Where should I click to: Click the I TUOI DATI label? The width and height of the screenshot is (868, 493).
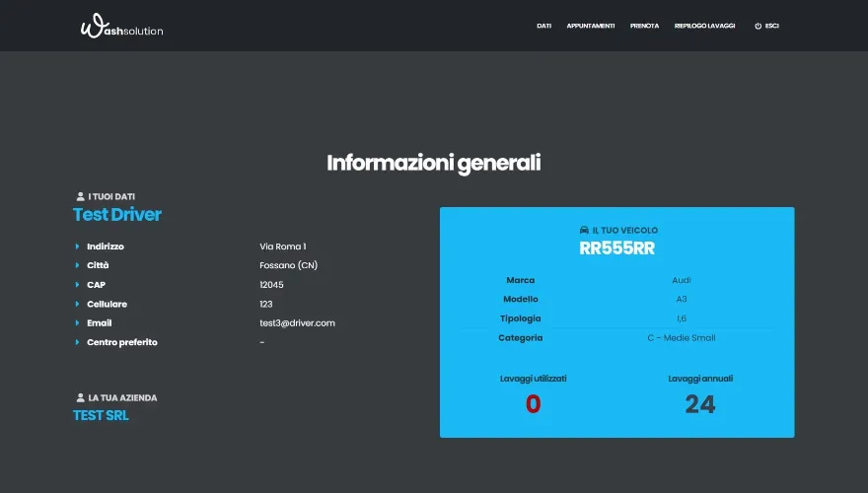coord(111,196)
